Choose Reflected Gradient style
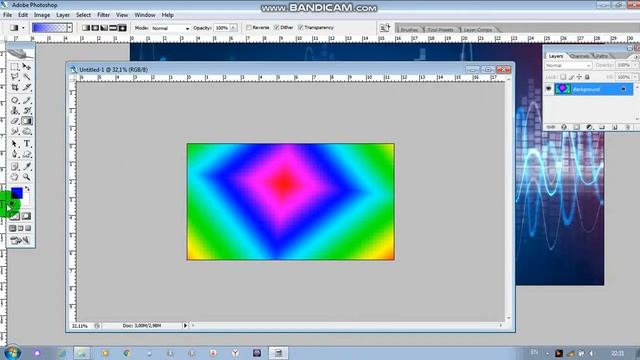640x360 pixels. click(113, 28)
